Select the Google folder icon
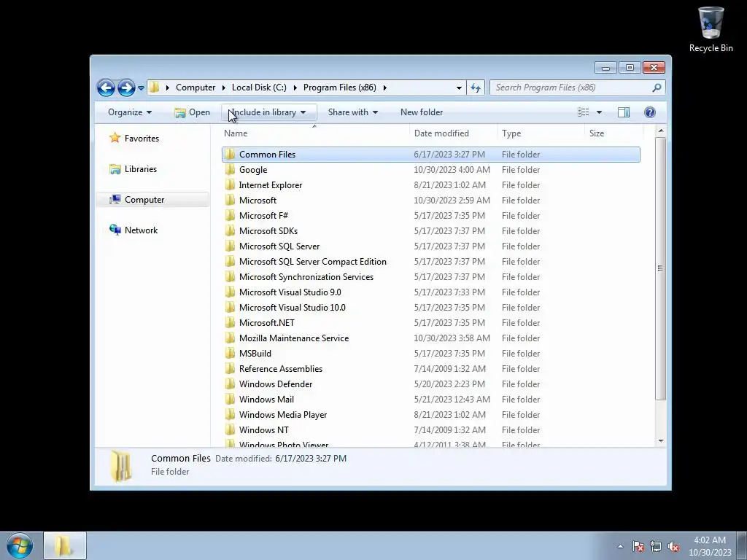Viewport: 747px width, 560px height. [x=230, y=169]
